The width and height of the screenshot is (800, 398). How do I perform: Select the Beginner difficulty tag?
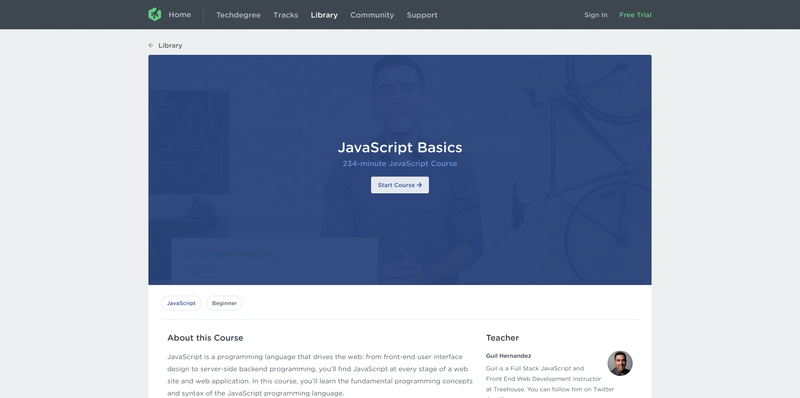pyautogui.click(x=224, y=303)
